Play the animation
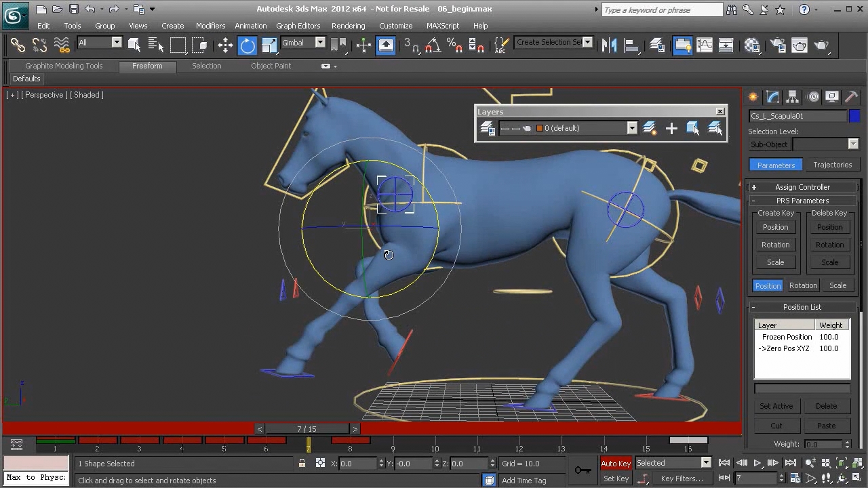Viewport: 868px width, 488px height. (x=757, y=464)
